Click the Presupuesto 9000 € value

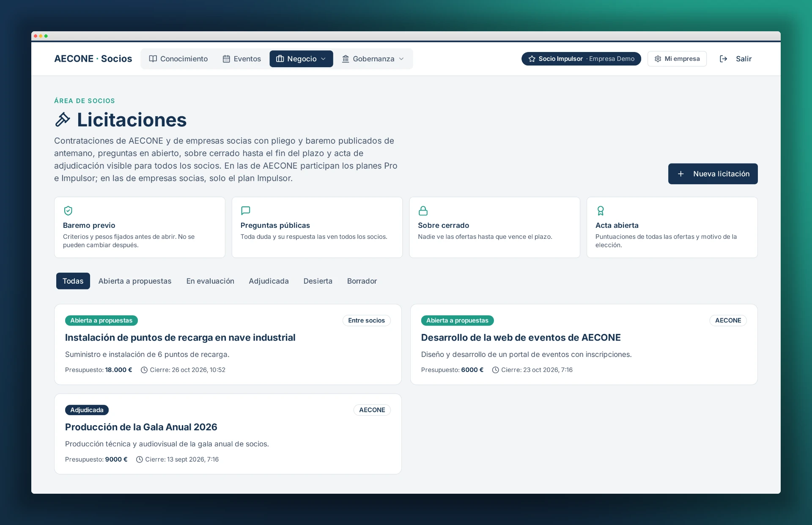(116, 459)
